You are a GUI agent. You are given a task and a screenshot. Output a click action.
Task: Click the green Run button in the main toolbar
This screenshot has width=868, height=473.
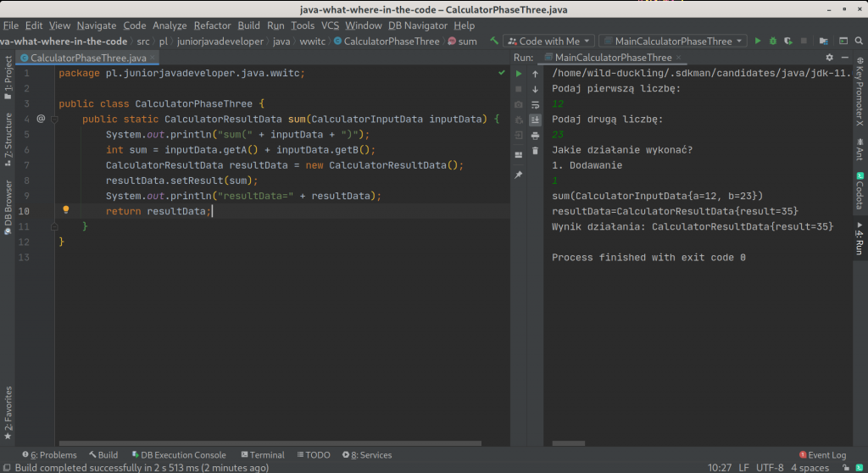click(758, 41)
